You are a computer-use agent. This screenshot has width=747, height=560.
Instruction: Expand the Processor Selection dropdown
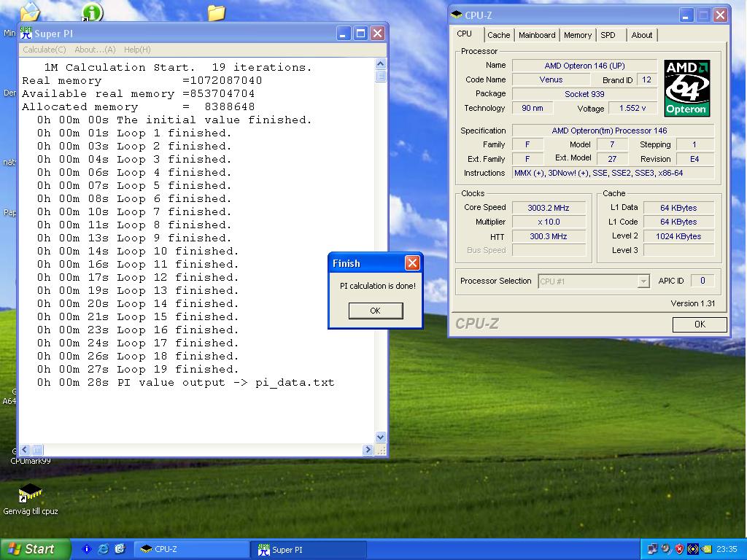point(643,281)
